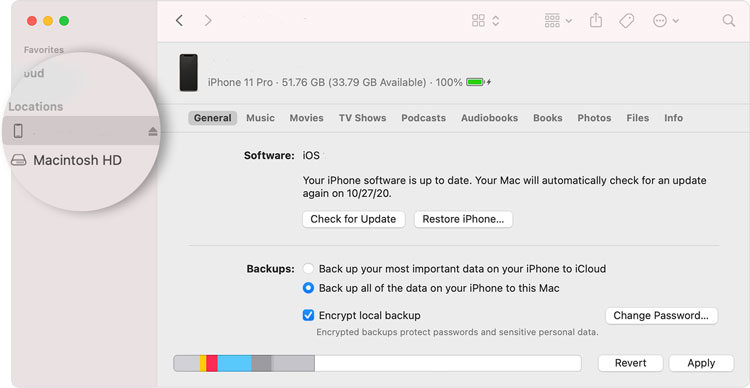Click the Tags toolbar icon
This screenshot has width=750, height=388.
point(626,21)
